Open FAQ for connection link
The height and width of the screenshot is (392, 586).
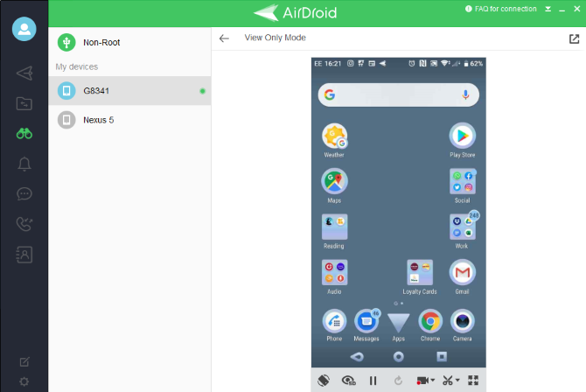click(501, 9)
